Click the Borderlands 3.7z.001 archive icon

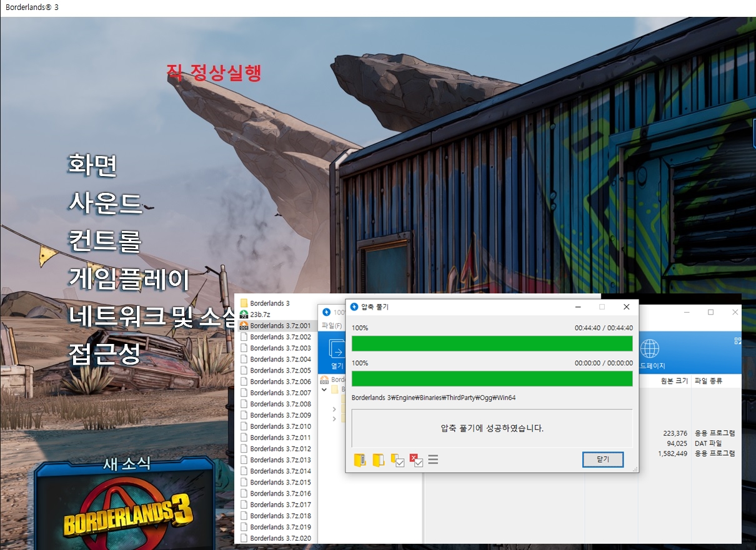244,326
